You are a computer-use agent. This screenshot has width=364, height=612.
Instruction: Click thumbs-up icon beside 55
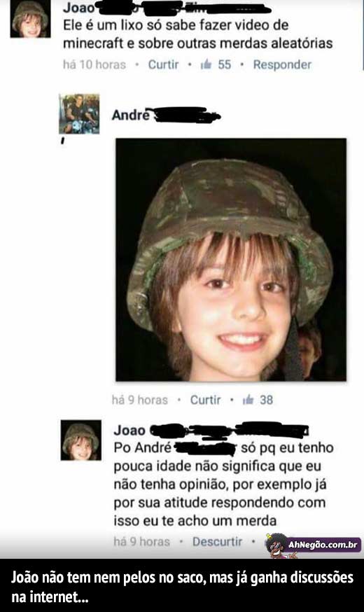(206, 64)
